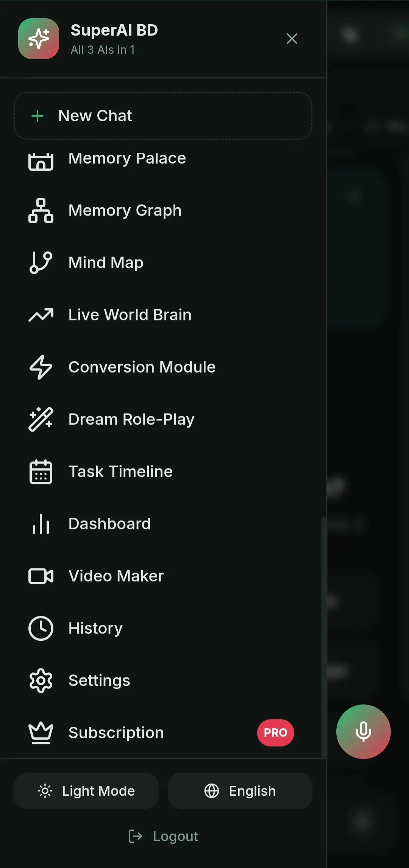Start a New Chat
Viewport: 409px width, 868px height.
163,116
